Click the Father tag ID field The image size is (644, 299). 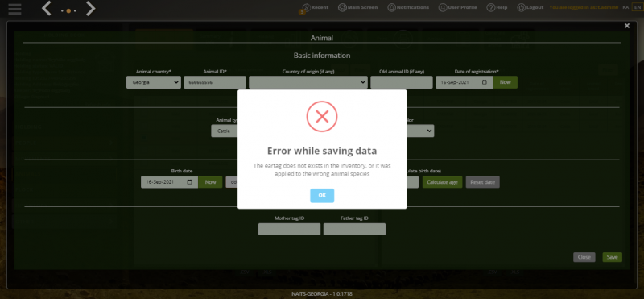tap(354, 230)
